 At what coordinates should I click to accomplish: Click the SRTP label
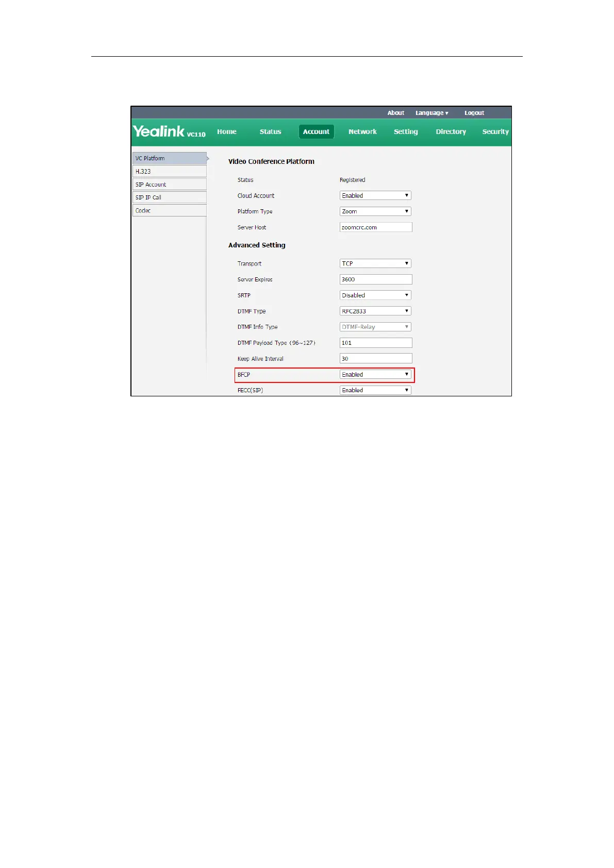tap(244, 295)
